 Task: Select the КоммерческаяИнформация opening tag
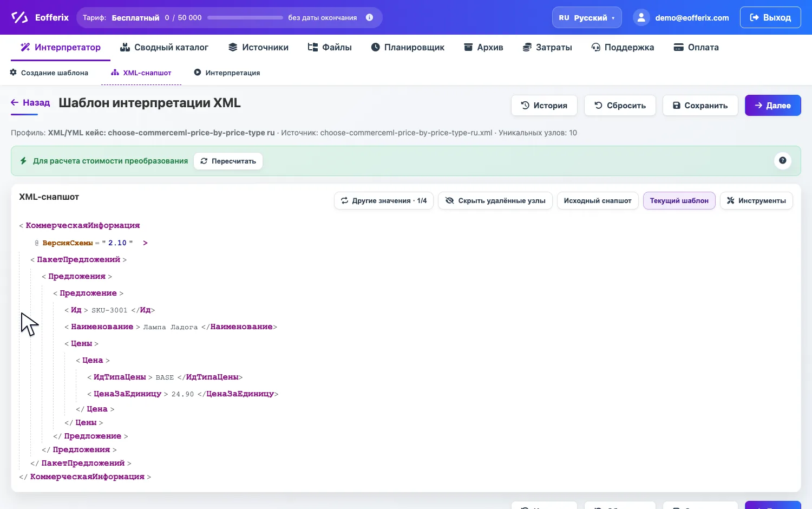coord(83,225)
